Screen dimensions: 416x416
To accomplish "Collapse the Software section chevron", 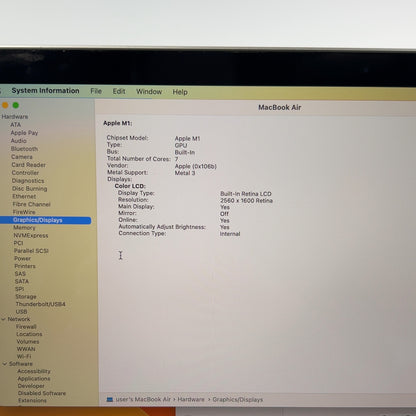I will (5, 364).
